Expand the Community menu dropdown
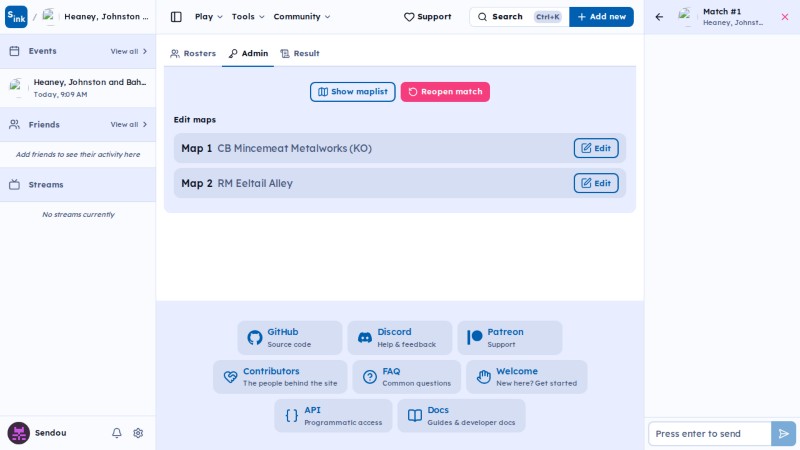 [x=302, y=17]
